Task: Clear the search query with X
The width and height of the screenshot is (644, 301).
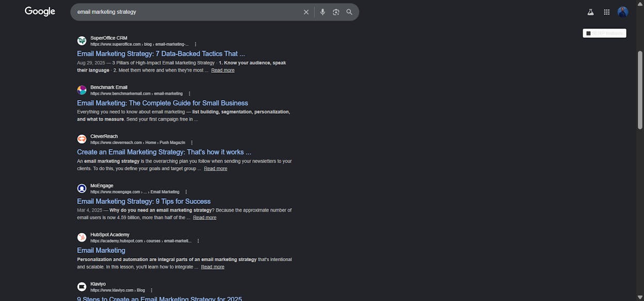Action: 306,12
